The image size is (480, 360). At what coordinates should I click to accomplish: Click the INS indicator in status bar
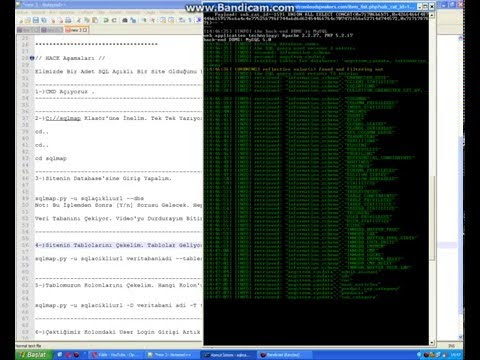coord(451,346)
